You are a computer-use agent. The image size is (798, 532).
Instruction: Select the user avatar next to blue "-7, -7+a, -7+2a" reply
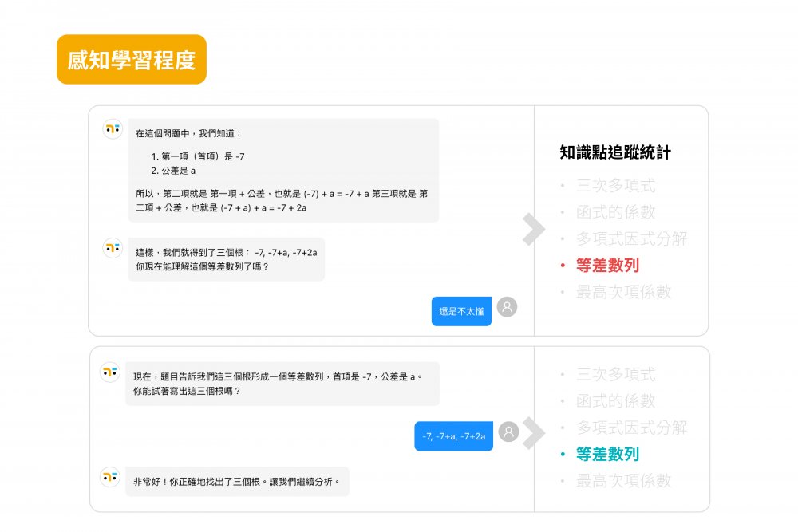[509, 432]
